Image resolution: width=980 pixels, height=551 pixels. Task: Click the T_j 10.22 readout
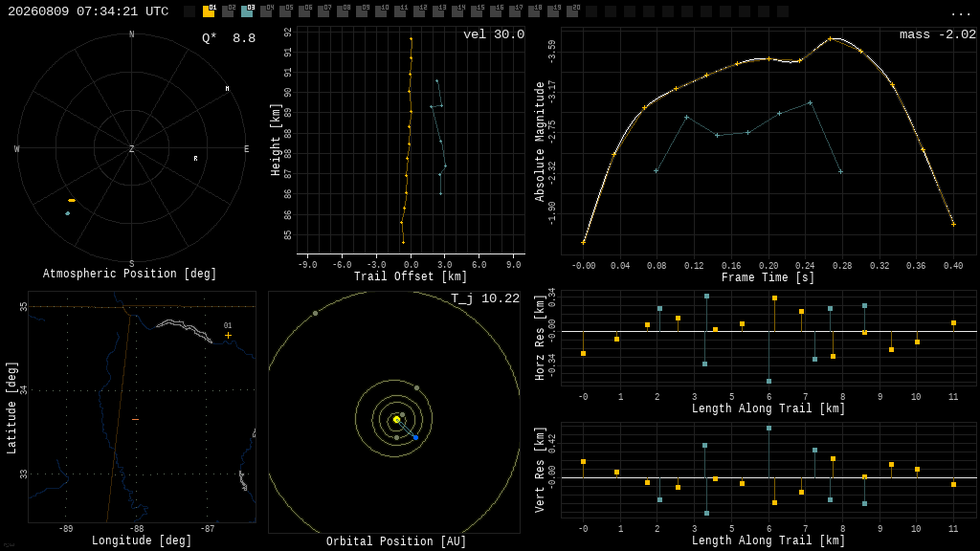coord(485,298)
